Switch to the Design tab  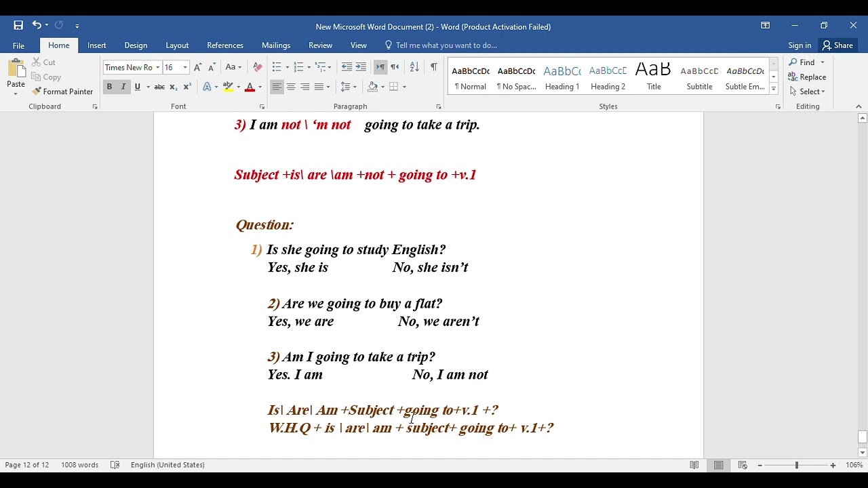[x=136, y=45]
